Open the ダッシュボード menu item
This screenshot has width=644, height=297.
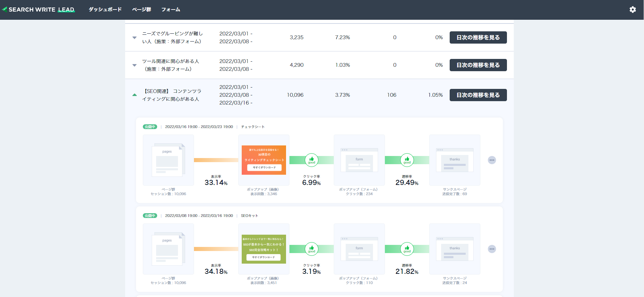105,10
